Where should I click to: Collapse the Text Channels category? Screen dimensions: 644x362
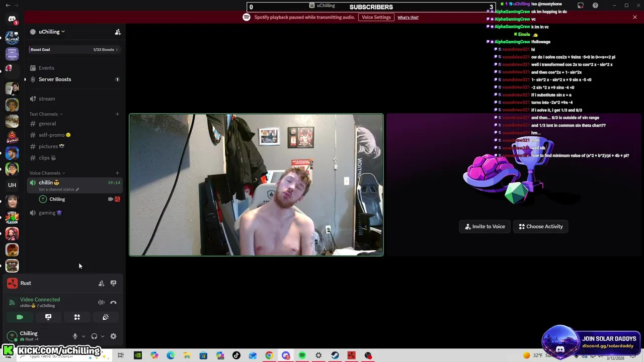click(46, 114)
